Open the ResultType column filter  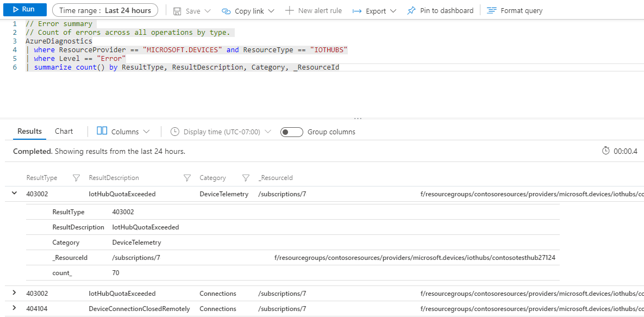click(x=76, y=178)
